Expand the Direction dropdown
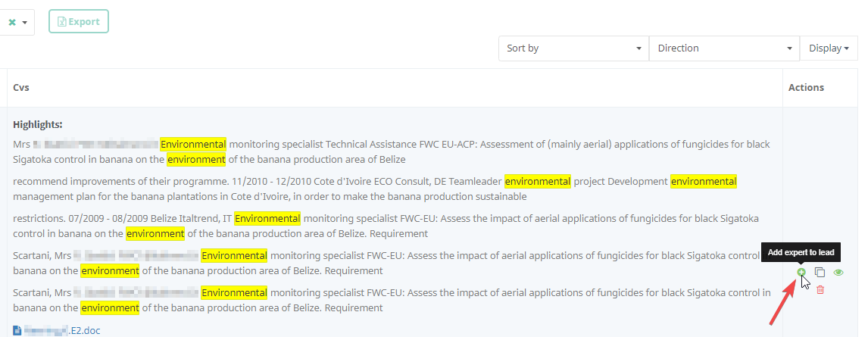This screenshot has width=868, height=337. 723,48
